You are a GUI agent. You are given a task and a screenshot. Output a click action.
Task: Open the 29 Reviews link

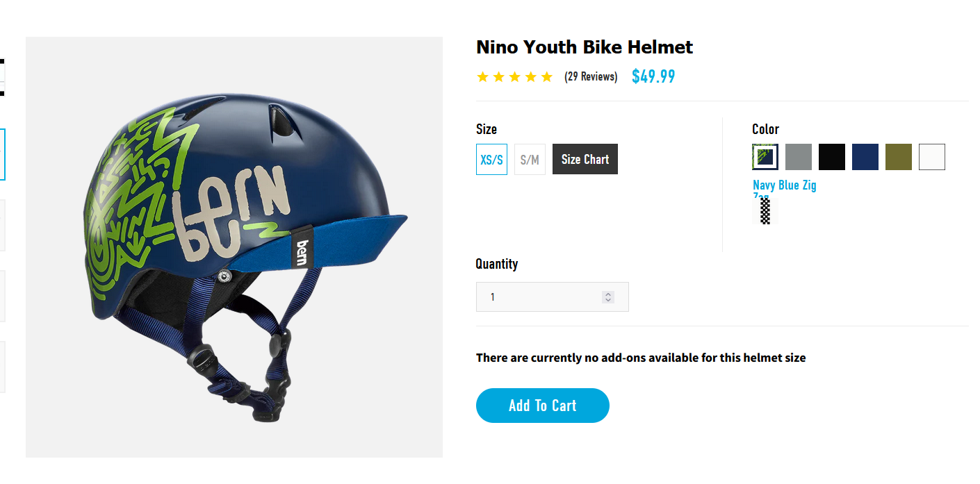(591, 76)
